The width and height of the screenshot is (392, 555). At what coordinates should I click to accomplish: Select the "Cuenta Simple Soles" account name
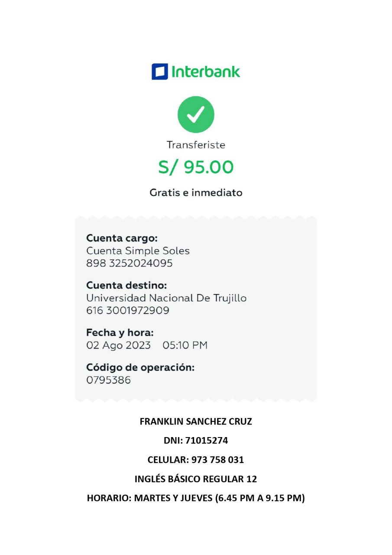[x=138, y=251]
